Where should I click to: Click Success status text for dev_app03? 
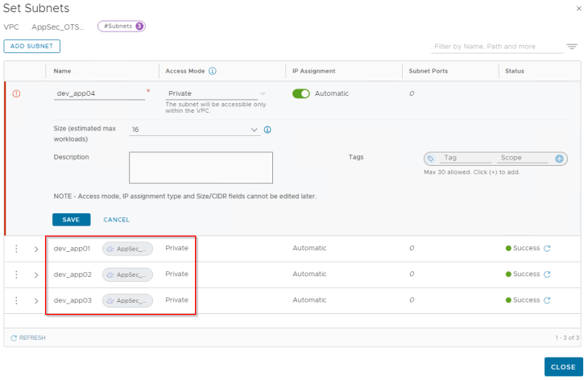pos(527,299)
